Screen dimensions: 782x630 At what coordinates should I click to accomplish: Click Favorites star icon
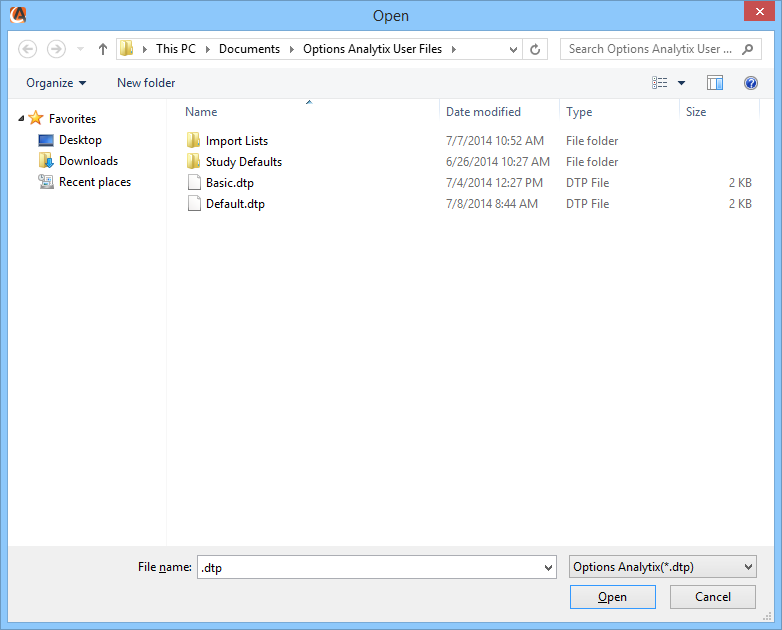click(x=36, y=118)
